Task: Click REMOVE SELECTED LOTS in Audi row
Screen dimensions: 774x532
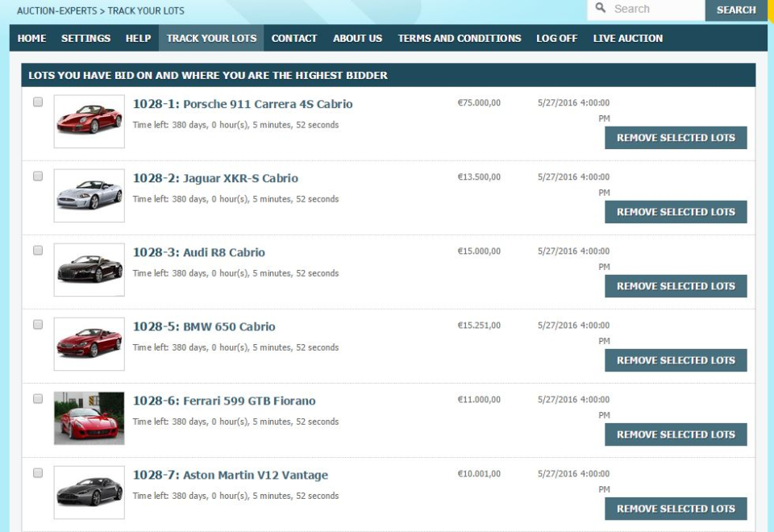Action: pyautogui.click(x=676, y=286)
